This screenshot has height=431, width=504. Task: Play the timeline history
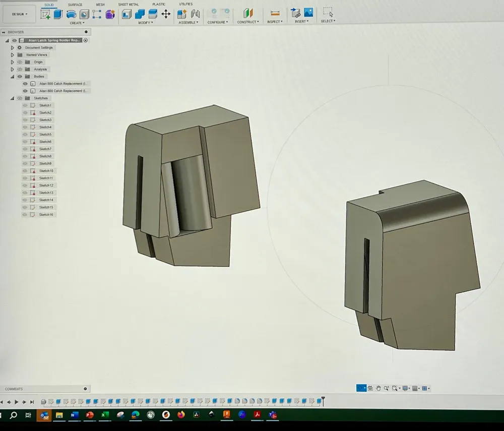click(17, 402)
